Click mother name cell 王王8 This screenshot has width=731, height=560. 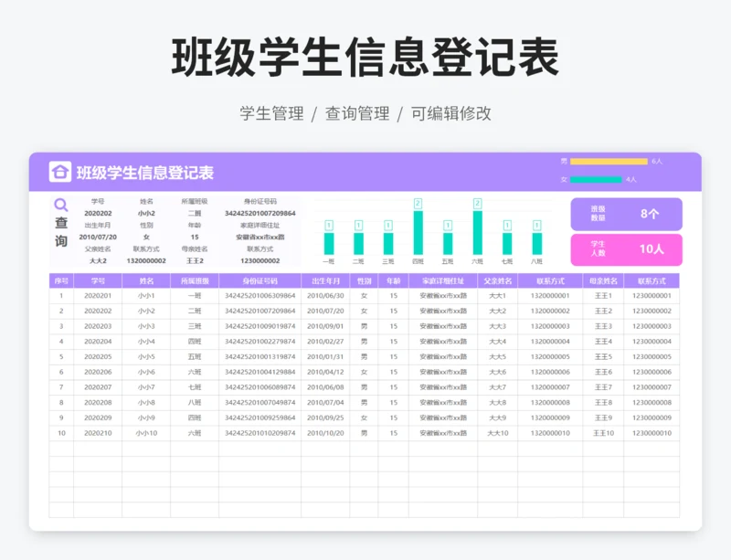point(603,402)
